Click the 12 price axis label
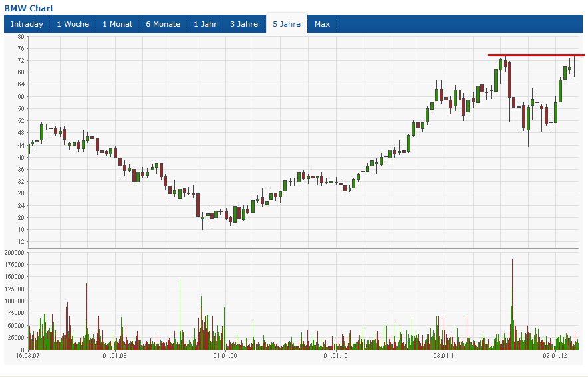Screen dimensions: 588x377 [x=21, y=242]
